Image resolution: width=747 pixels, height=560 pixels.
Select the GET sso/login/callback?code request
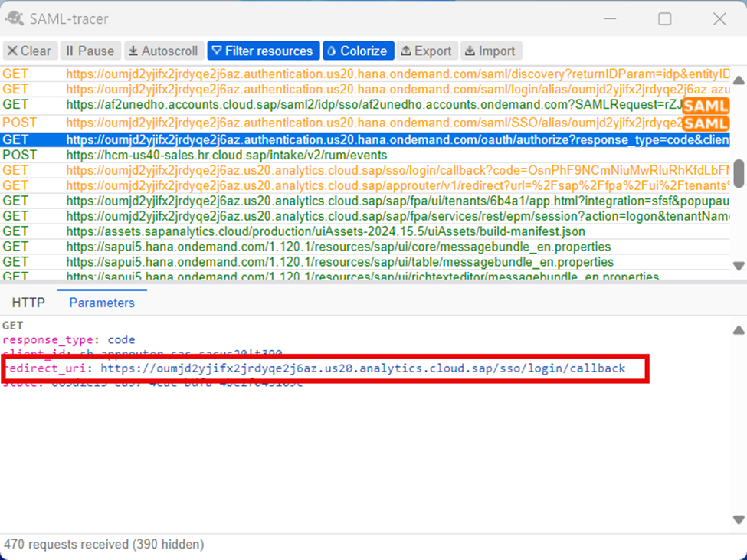365,170
